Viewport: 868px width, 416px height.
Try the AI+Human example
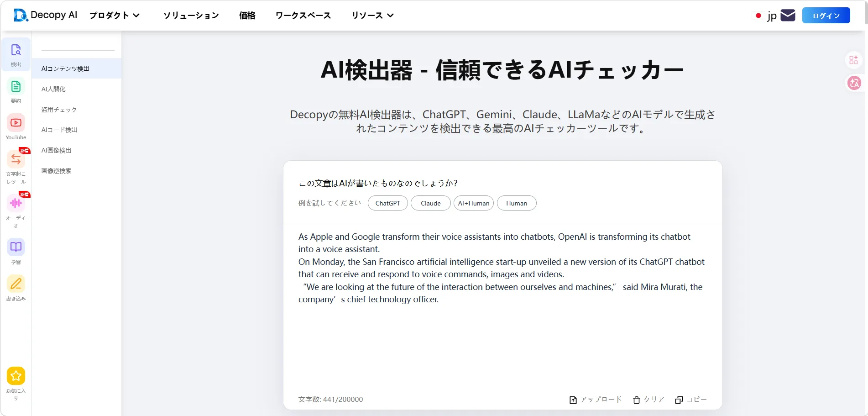tap(474, 203)
